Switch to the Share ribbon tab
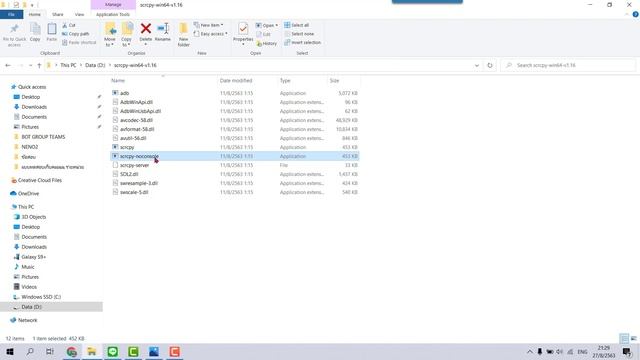The width and height of the screenshot is (640, 360). tap(58, 14)
